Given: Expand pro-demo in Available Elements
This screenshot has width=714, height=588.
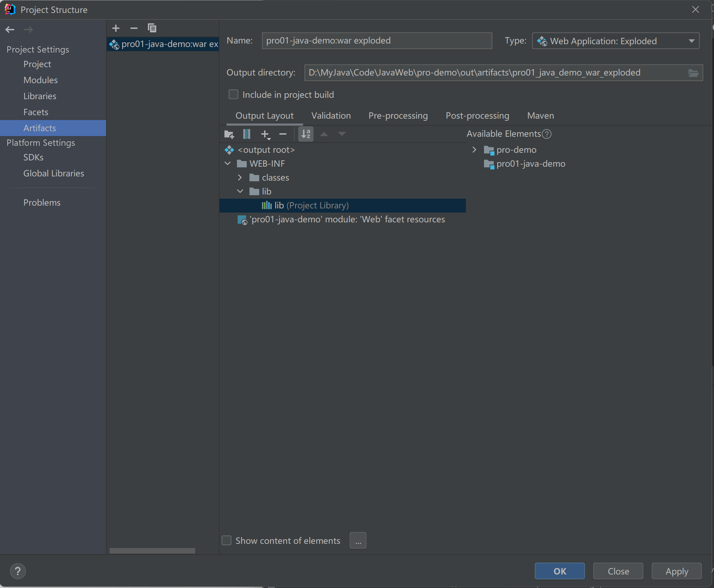Looking at the screenshot, I should [474, 150].
